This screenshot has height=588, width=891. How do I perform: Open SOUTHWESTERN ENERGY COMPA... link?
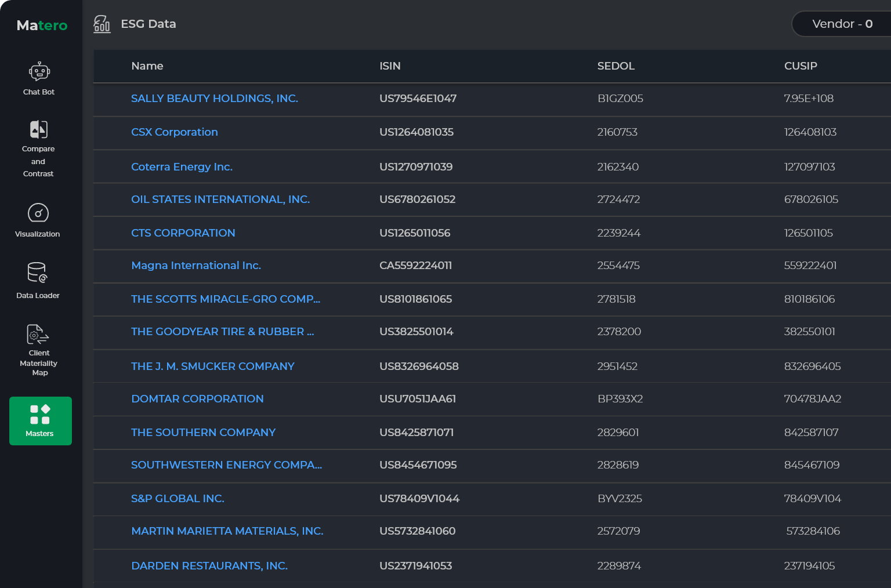click(x=227, y=465)
